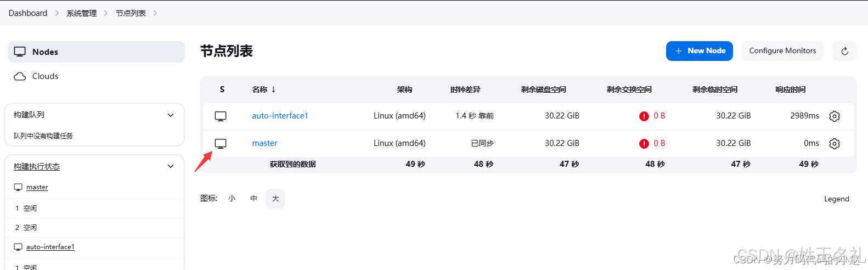The height and width of the screenshot is (270, 868).
Task: Click the 获取到的数据 row label
Action: coord(292,164)
